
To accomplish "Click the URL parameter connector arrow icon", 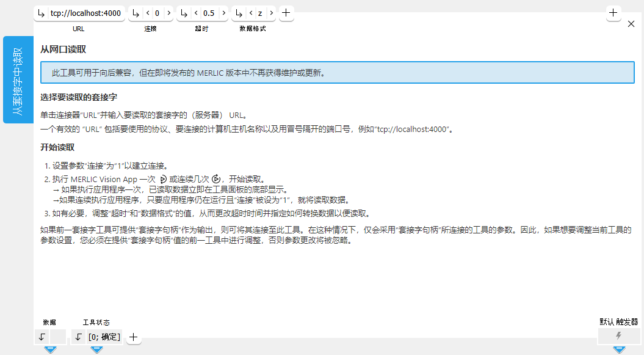I will click(x=42, y=13).
